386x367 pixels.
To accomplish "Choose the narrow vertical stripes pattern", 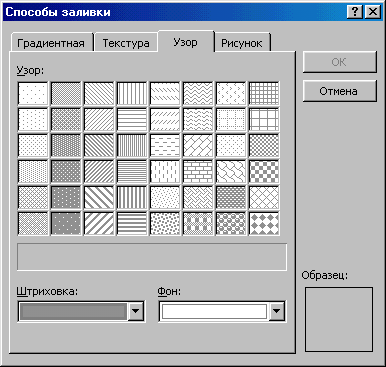I will coord(132,145).
